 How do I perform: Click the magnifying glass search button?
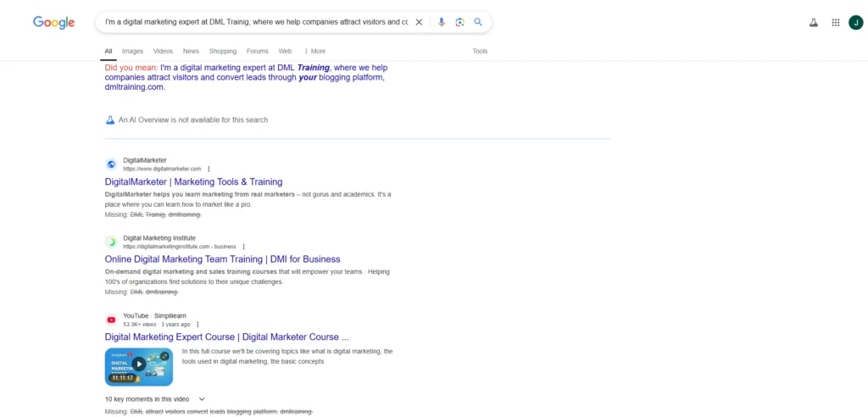[478, 22]
